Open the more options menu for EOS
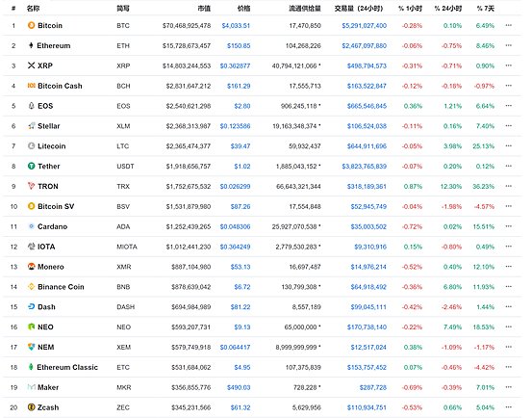Image resolution: width=532 pixels, height=418 pixels. pos(508,106)
